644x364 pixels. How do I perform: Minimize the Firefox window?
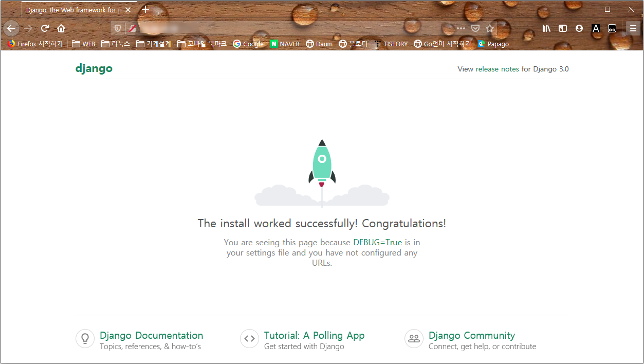[584, 9]
